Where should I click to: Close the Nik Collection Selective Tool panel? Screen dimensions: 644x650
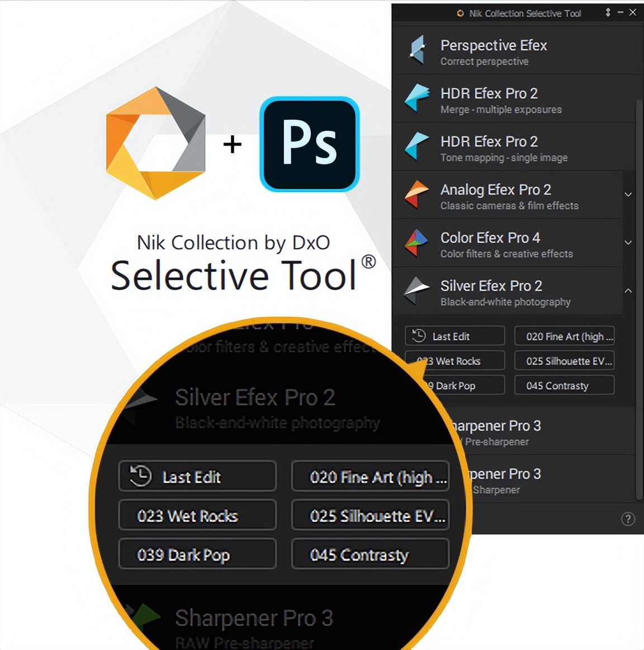coord(632,12)
